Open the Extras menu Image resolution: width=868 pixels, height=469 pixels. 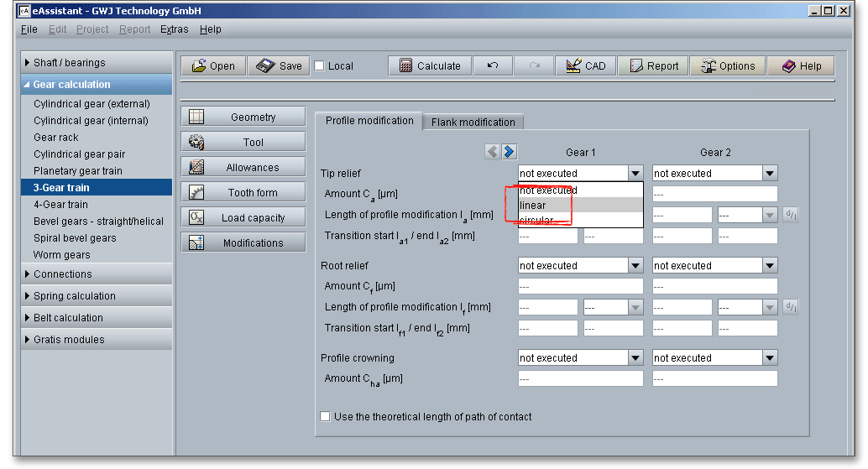click(x=175, y=29)
